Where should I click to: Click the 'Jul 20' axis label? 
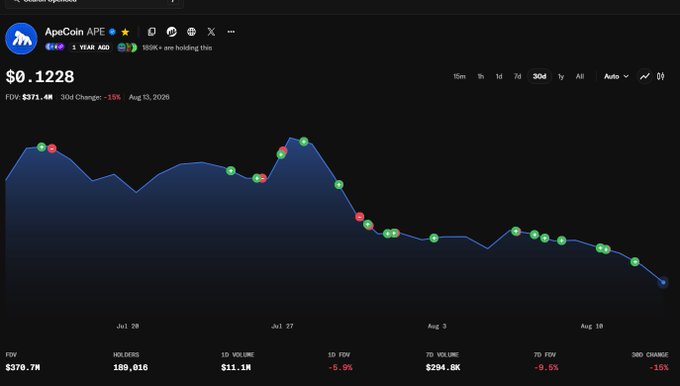point(128,326)
